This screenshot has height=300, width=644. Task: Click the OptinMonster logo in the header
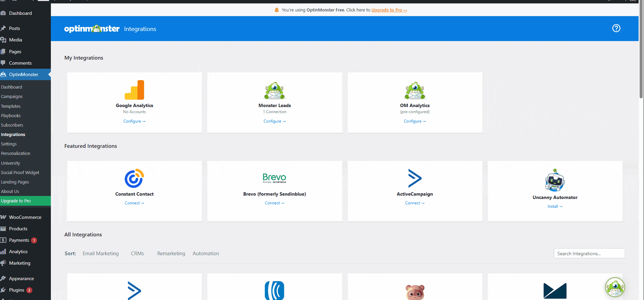point(92,29)
